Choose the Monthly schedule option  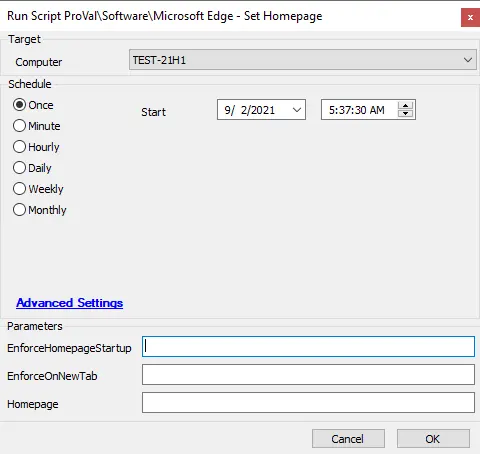click(x=19, y=210)
